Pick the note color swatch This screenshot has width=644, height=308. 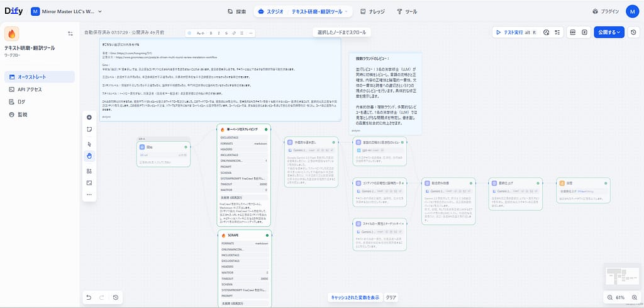tap(190, 33)
